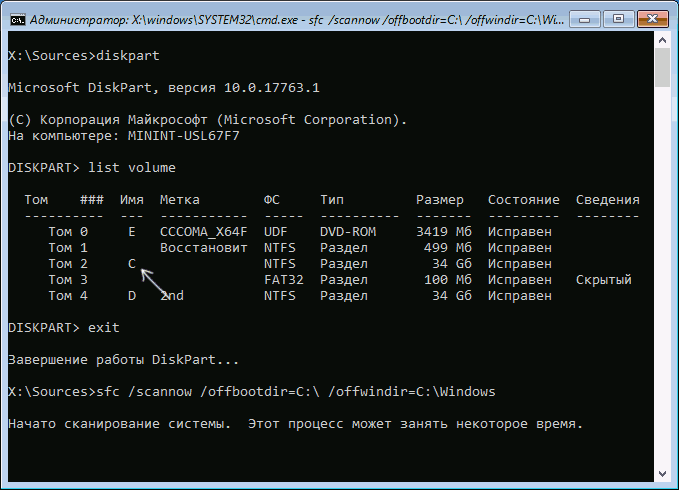Click the scrollbar down arrow
The width and height of the screenshot is (679, 490).
coord(662,474)
